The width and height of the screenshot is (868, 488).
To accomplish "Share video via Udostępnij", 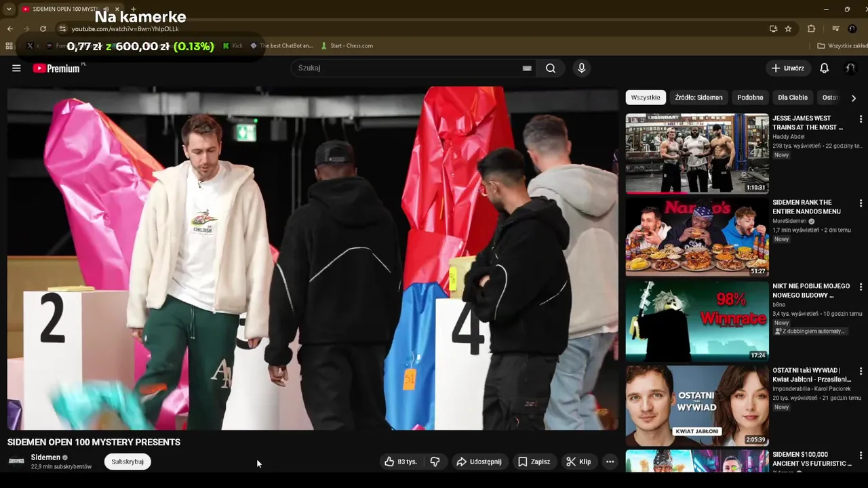I will pyautogui.click(x=479, y=462).
